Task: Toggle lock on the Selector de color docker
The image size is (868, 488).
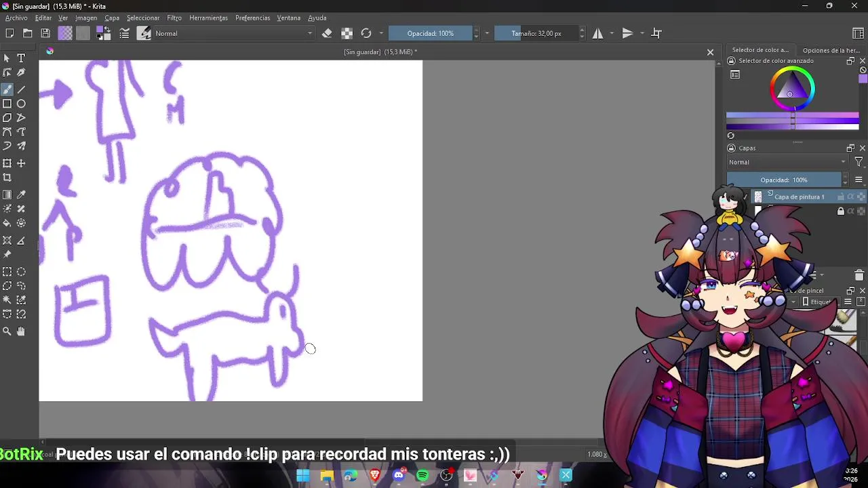Action: tap(731, 61)
